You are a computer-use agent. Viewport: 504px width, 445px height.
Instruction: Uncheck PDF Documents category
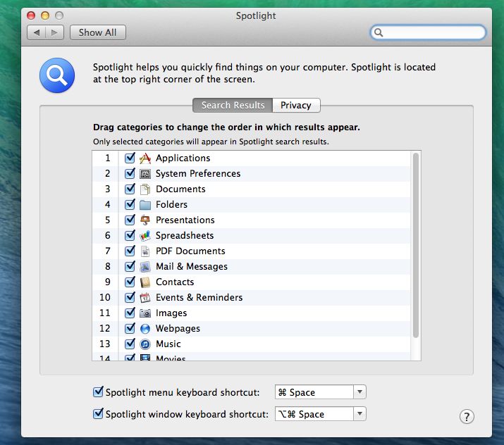click(130, 251)
